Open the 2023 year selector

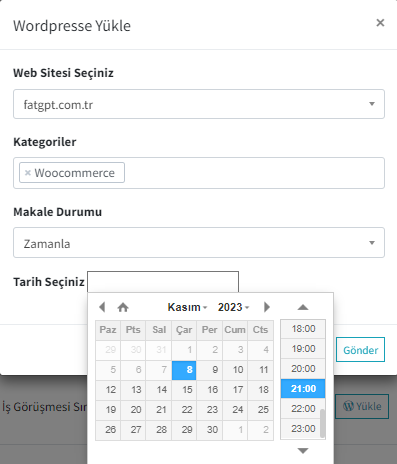pos(233,307)
